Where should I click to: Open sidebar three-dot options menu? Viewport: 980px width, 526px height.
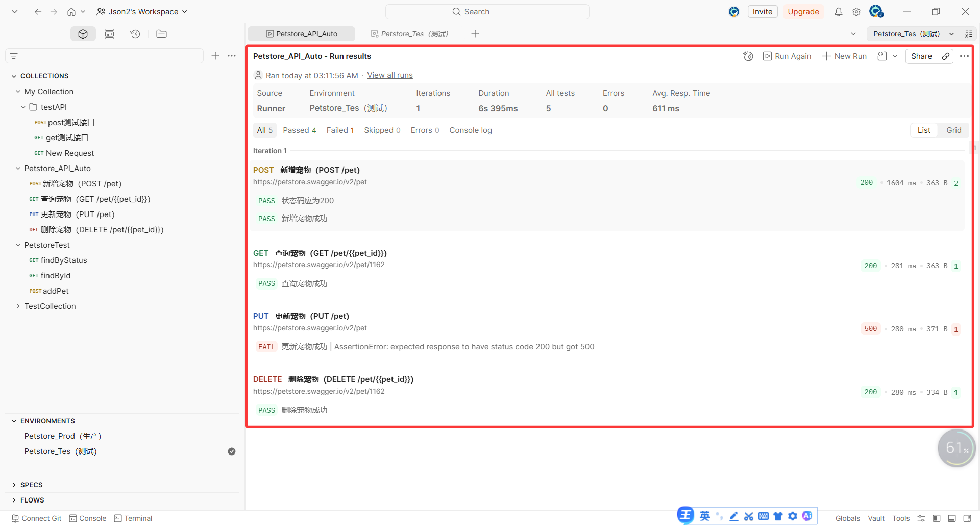(x=232, y=56)
